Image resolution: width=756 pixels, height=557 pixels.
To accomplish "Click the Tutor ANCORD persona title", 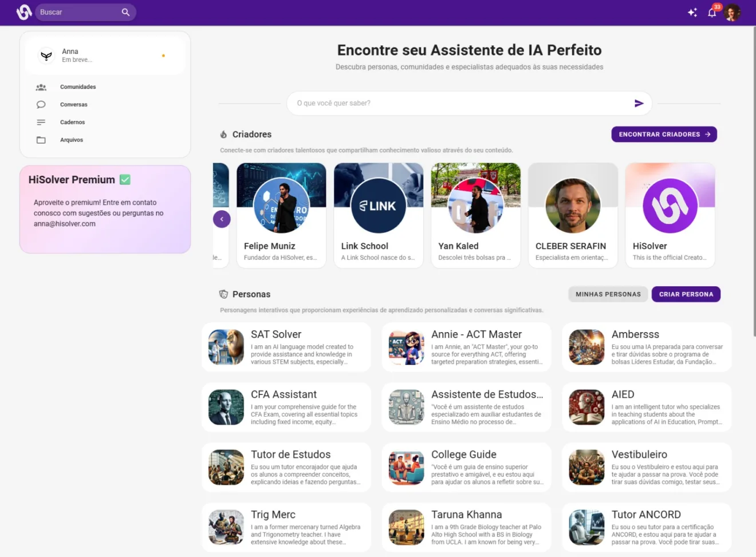I will click(646, 515).
